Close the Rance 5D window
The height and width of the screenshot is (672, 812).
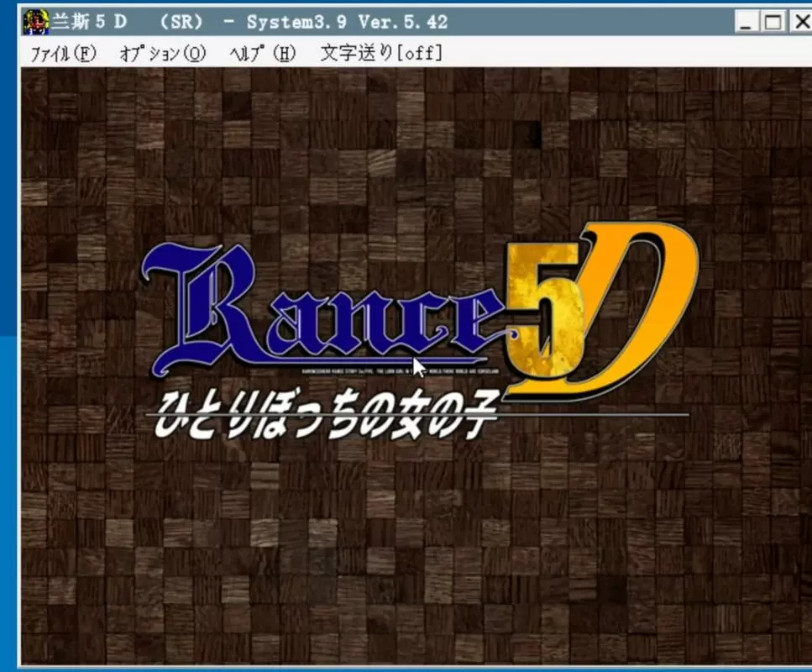coord(800,23)
